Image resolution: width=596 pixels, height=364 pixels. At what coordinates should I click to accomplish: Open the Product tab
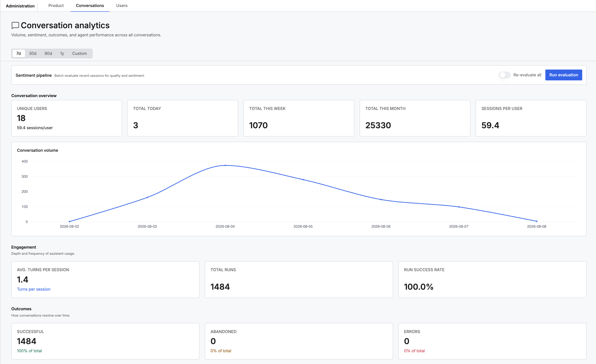(x=56, y=6)
